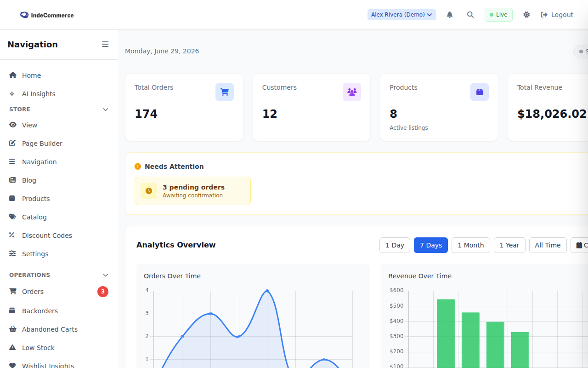Open Discount Codes in sidebar
This screenshot has height=368, width=588.
[x=59, y=236]
